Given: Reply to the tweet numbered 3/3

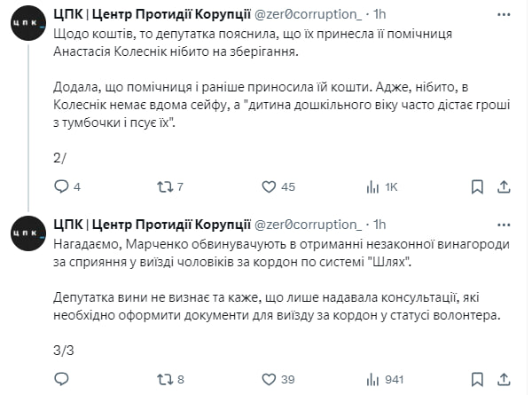Looking at the screenshot, I should 61,380.
